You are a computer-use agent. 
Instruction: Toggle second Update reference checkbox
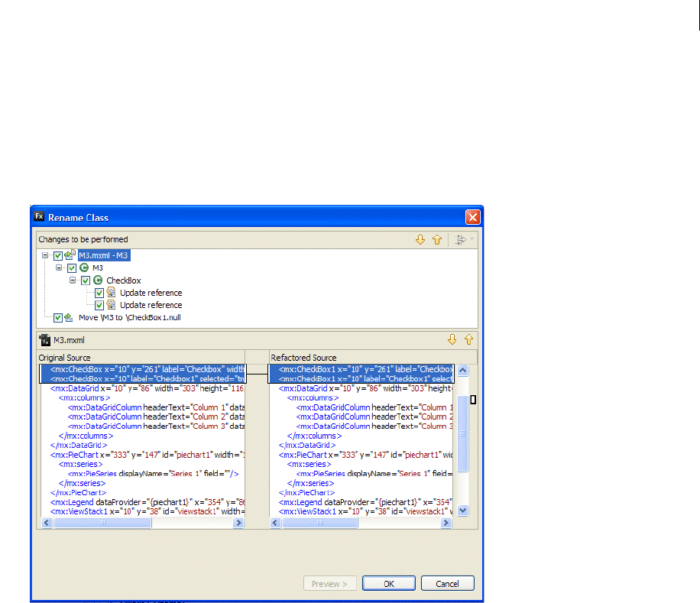[99, 305]
